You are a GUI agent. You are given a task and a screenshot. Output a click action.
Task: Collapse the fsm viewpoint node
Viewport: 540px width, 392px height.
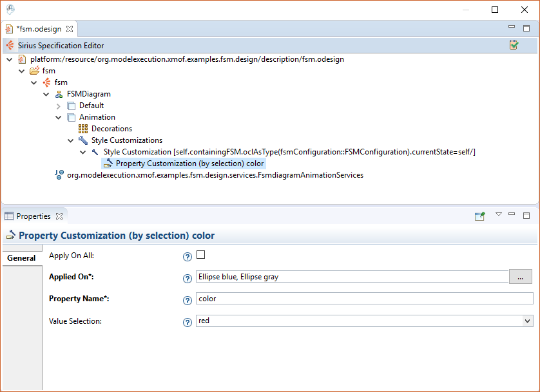(x=34, y=83)
